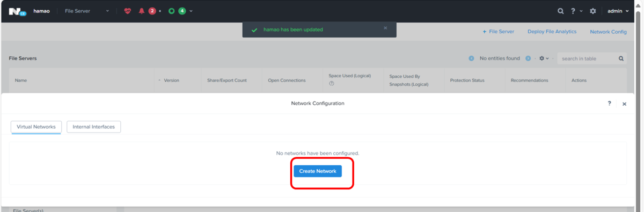644x212 pixels.
Task: Click the search magnifier in table search box
Action: point(621,59)
